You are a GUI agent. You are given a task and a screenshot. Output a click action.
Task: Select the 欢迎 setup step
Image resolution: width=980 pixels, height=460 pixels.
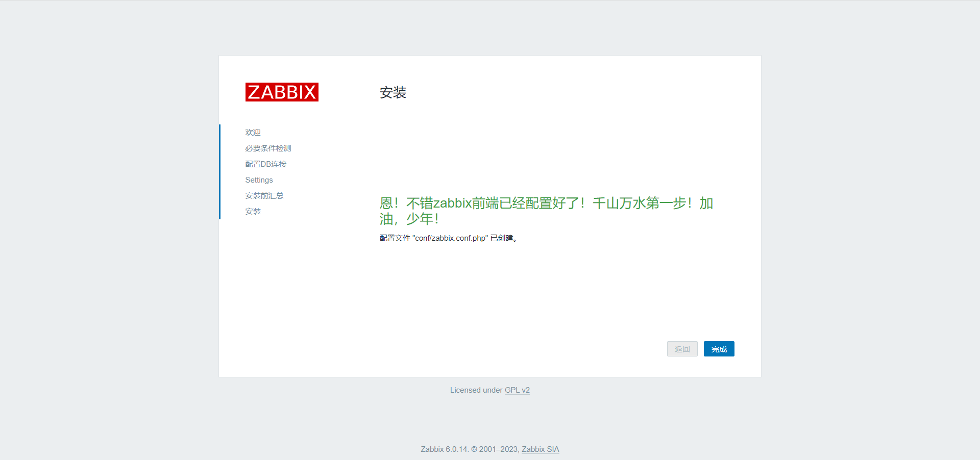[253, 133]
